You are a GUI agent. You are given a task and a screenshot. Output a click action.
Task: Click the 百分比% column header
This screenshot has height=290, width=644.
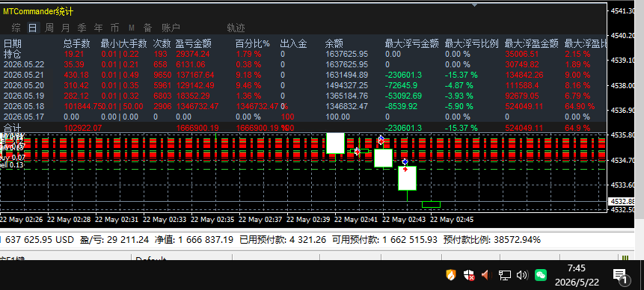(x=253, y=43)
